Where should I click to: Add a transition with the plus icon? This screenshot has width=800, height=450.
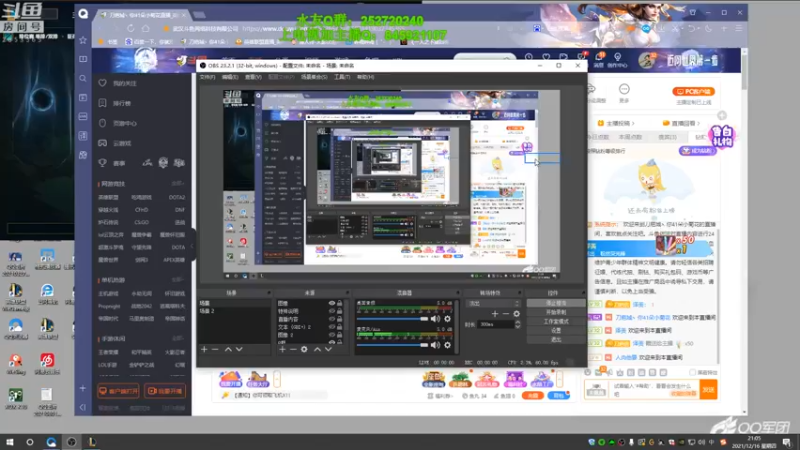pyautogui.click(x=494, y=314)
